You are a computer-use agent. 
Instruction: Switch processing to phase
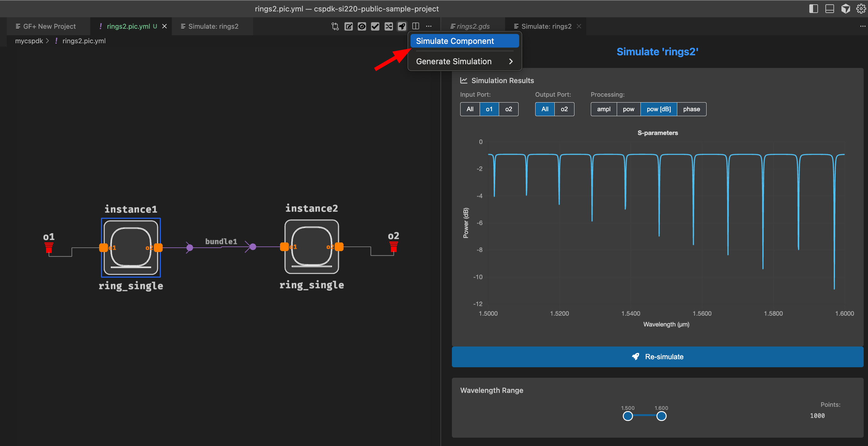click(x=691, y=109)
